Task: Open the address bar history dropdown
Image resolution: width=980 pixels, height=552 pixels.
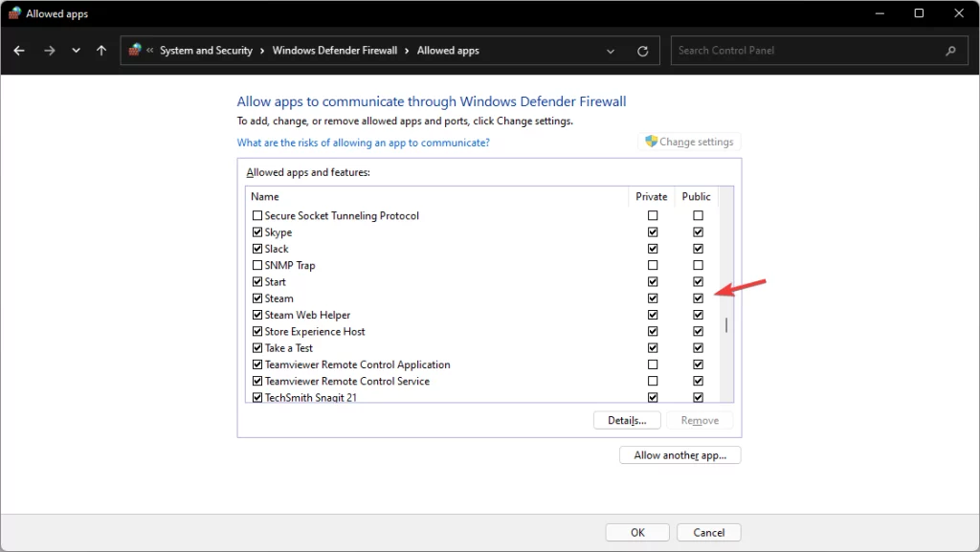Action: (x=611, y=50)
